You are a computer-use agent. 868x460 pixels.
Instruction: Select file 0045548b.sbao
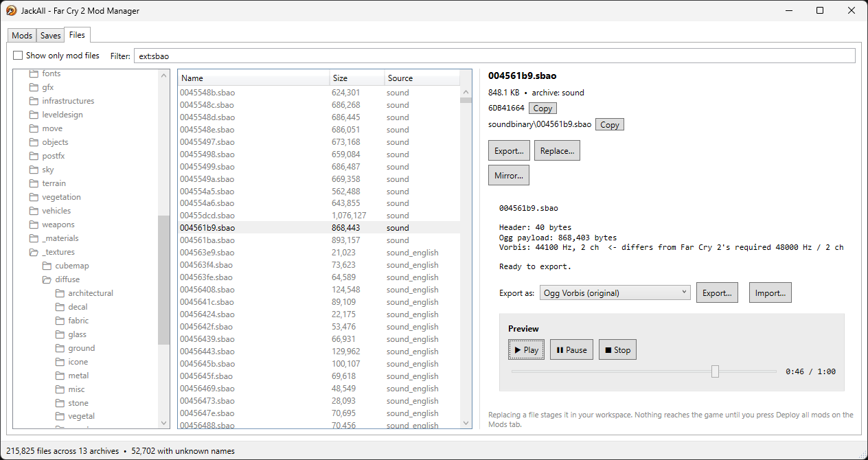coord(319,93)
